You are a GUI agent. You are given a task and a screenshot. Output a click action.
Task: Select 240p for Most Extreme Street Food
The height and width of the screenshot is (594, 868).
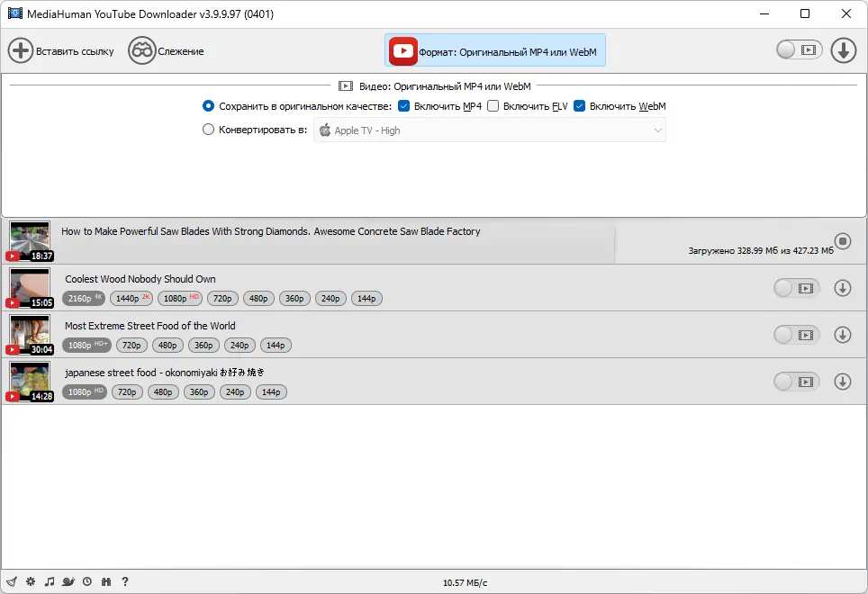[240, 345]
